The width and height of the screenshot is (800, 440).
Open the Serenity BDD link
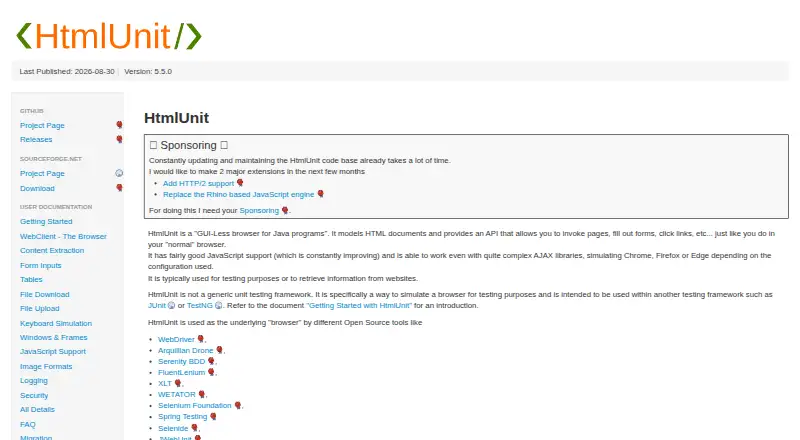182,361
